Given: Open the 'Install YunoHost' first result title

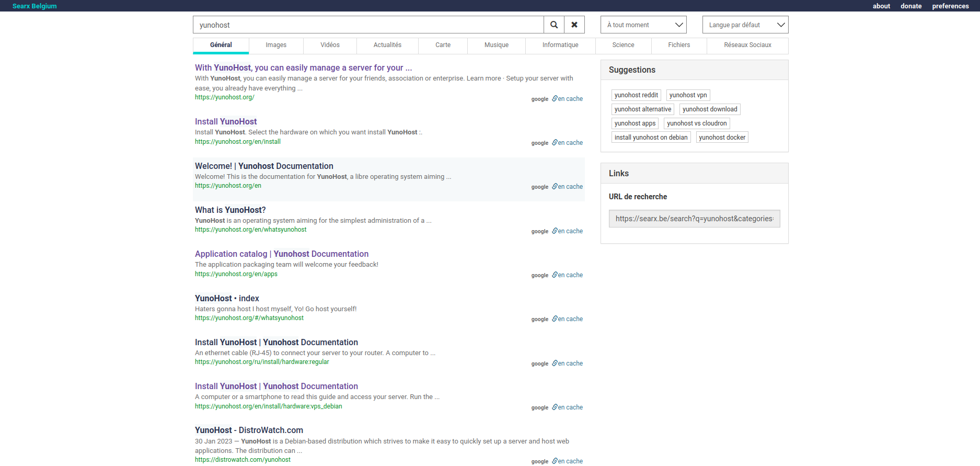Looking at the screenshot, I should (226, 121).
